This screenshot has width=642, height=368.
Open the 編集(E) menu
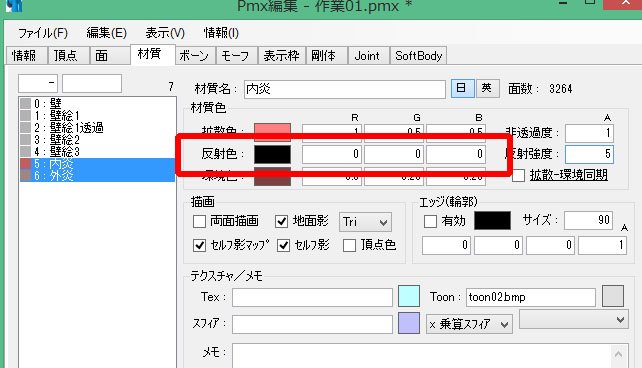pos(106,33)
